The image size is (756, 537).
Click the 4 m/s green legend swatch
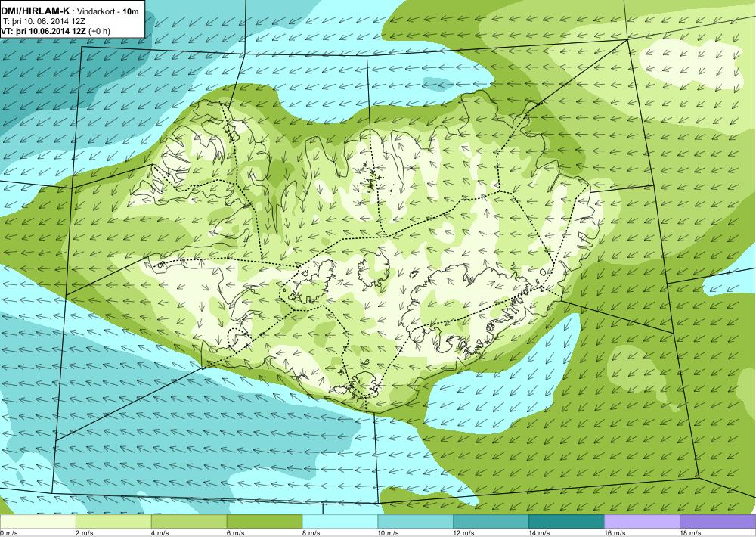click(189, 522)
